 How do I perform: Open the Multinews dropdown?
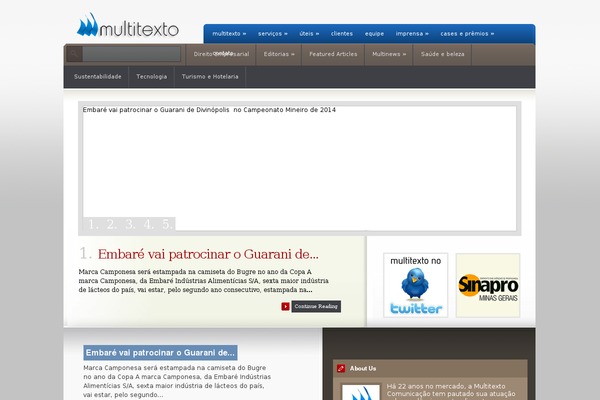[x=389, y=54]
